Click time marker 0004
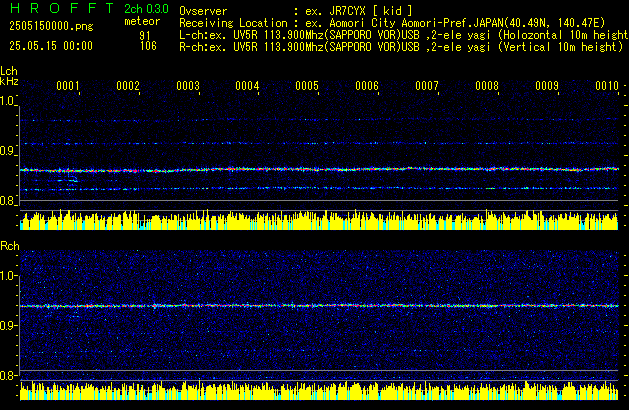Image resolution: width=629 pixels, height=410 pixels. (248, 86)
